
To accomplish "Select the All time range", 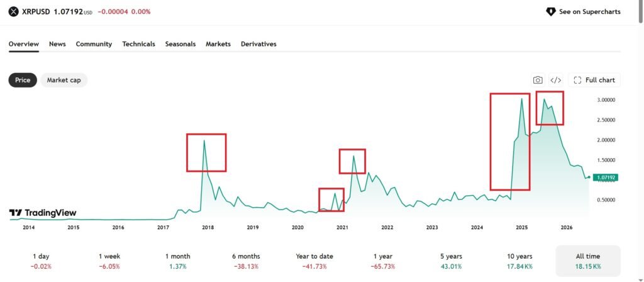I will click(x=588, y=261).
